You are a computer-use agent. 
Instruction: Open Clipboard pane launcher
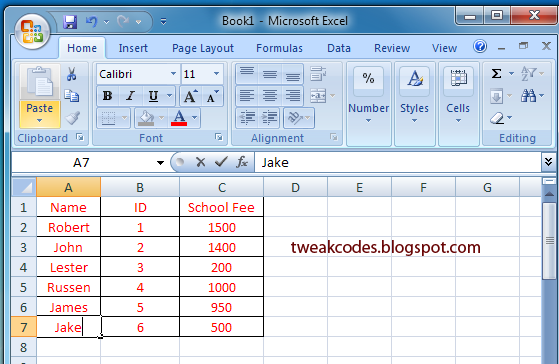coord(80,137)
